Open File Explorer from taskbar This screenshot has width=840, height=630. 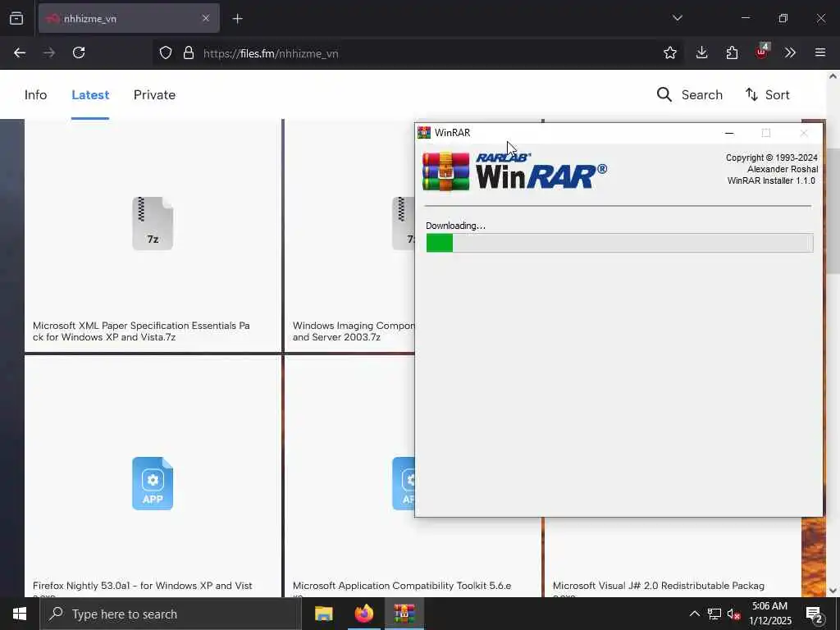pyautogui.click(x=323, y=614)
